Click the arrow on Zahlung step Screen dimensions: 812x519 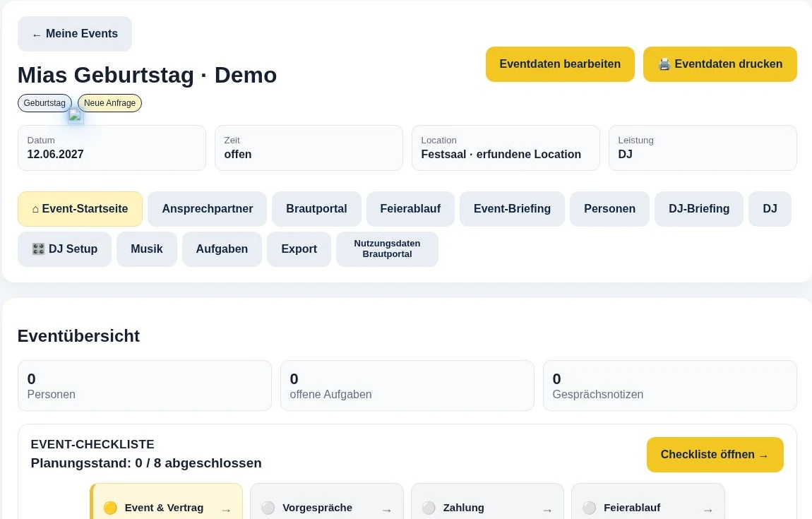point(547,511)
